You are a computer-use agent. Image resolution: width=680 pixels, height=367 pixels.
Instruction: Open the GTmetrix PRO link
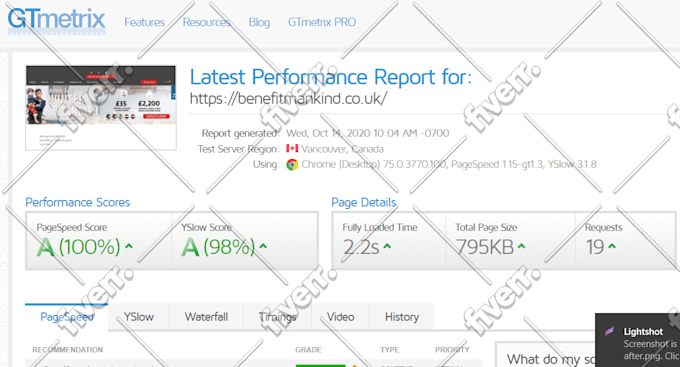[x=322, y=22]
